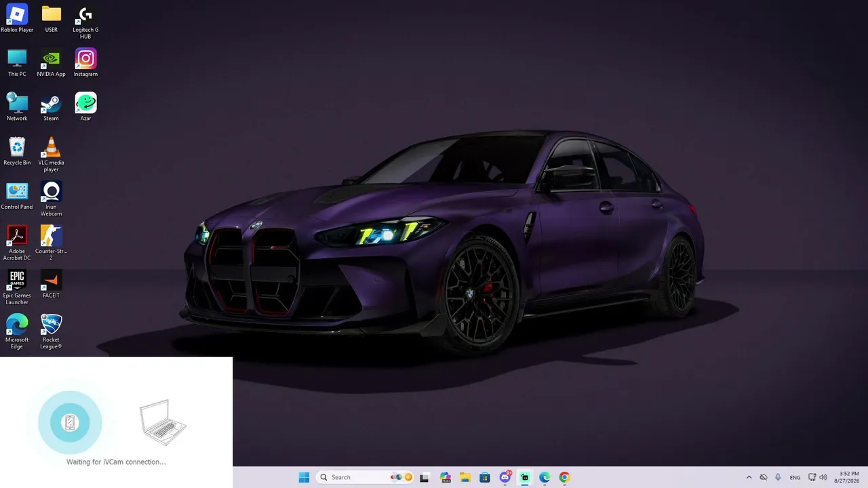Open File Explorer from taskbar
The width and height of the screenshot is (868, 488).
click(x=465, y=477)
